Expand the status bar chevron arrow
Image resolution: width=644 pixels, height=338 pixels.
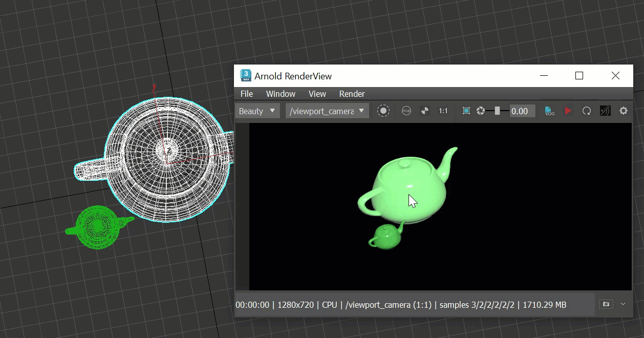point(623,304)
